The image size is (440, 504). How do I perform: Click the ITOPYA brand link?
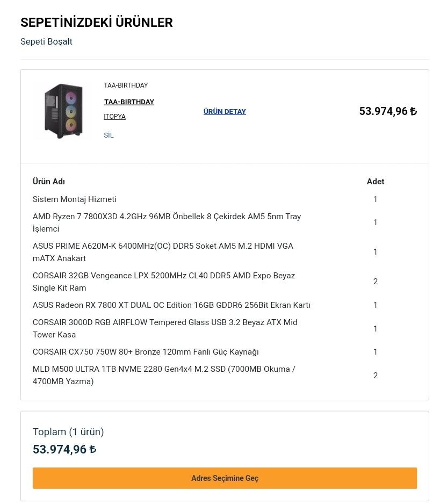click(114, 117)
